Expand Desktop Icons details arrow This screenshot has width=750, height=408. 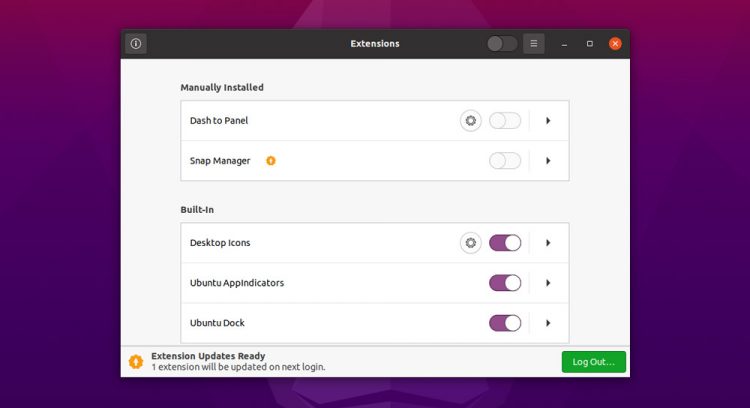548,243
